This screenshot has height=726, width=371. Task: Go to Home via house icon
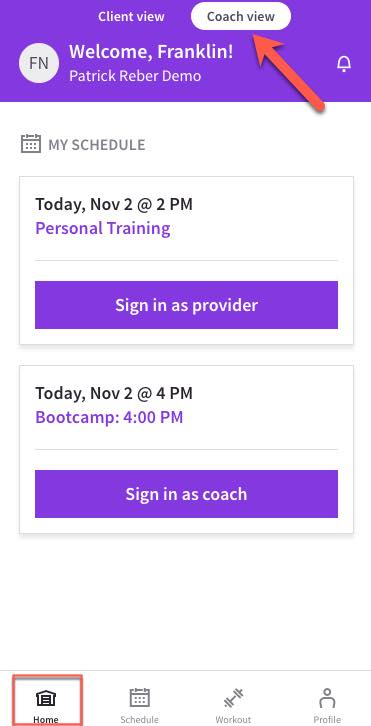point(46,698)
